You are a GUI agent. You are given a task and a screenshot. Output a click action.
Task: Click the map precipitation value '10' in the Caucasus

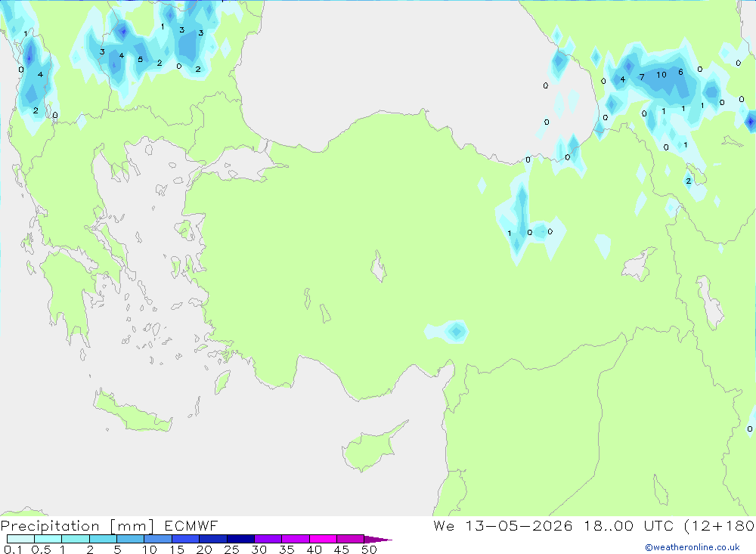pyautogui.click(x=661, y=75)
